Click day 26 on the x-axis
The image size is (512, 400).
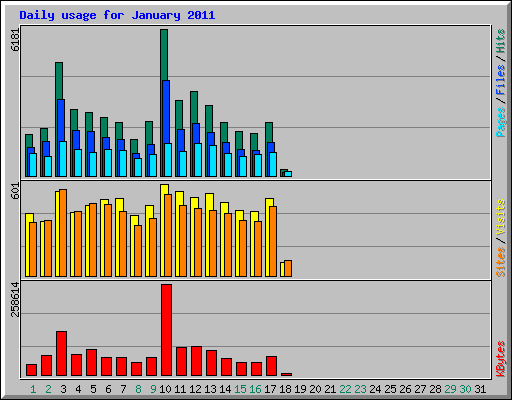click(405, 389)
